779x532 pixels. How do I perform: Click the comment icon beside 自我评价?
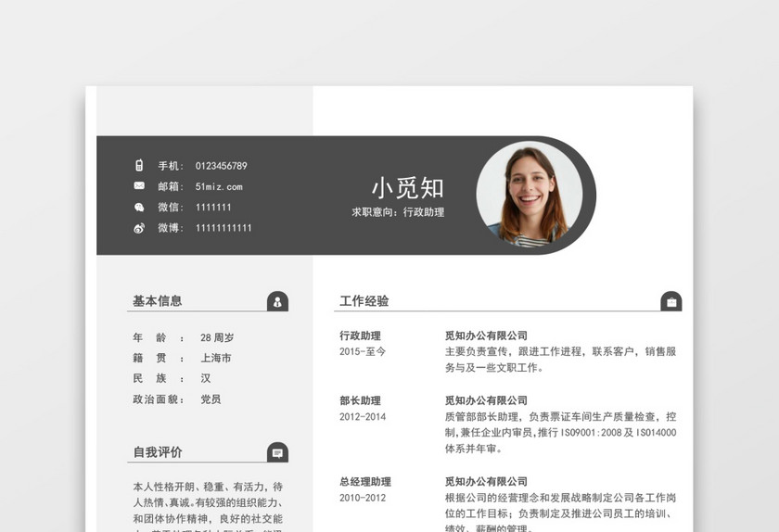pyautogui.click(x=277, y=452)
